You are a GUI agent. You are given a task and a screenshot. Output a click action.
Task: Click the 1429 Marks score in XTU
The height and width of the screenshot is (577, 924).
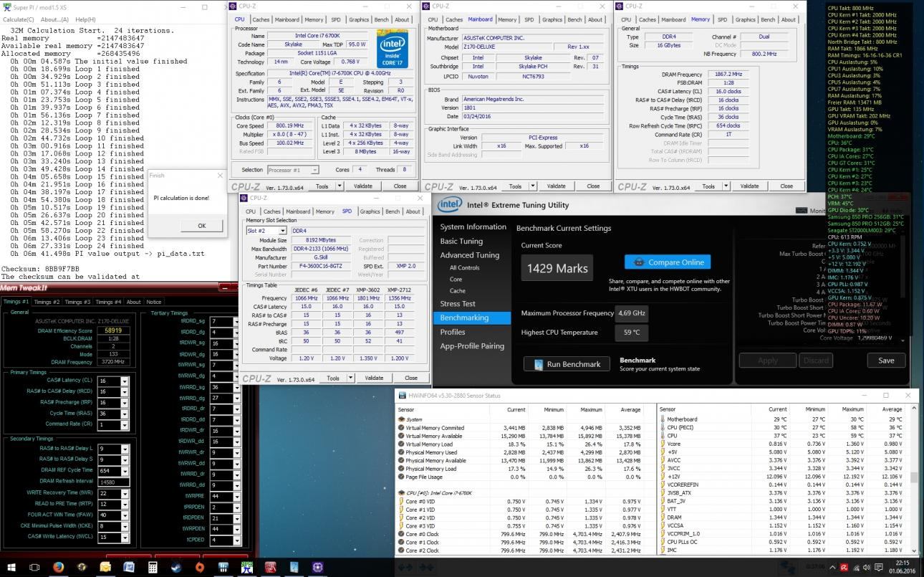(557, 268)
